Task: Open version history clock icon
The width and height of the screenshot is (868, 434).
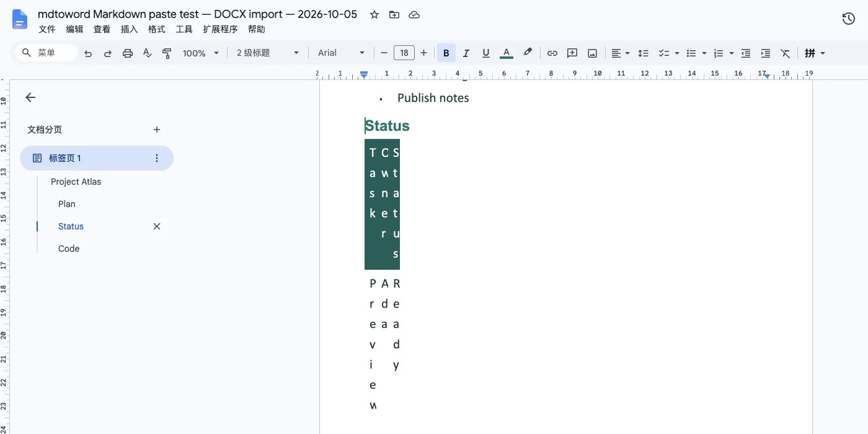Action: coord(849,19)
